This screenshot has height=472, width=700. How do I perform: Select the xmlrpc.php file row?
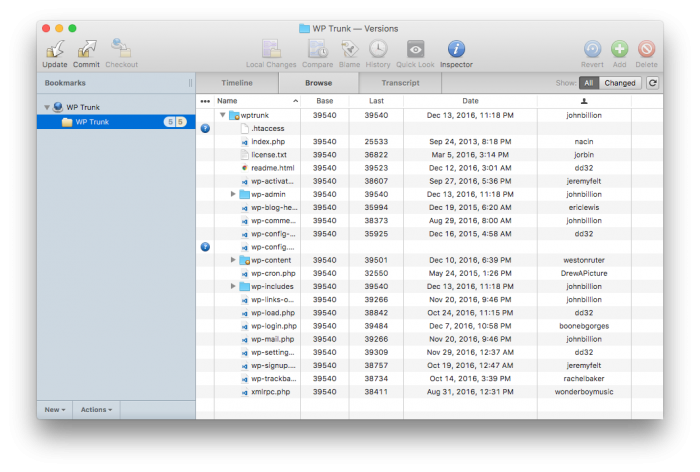point(429,392)
